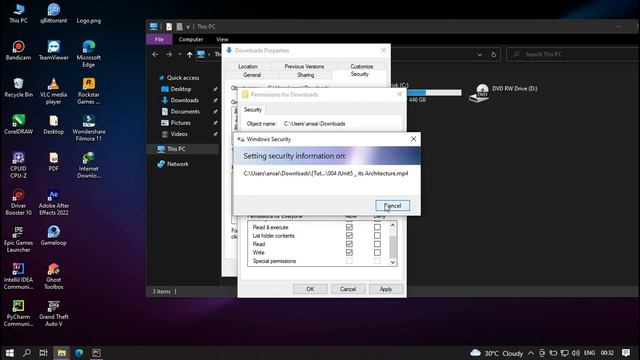Open Driver Booster 10
Image resolution: width=640 pixels, height=360 pixels.
point(18,202)
